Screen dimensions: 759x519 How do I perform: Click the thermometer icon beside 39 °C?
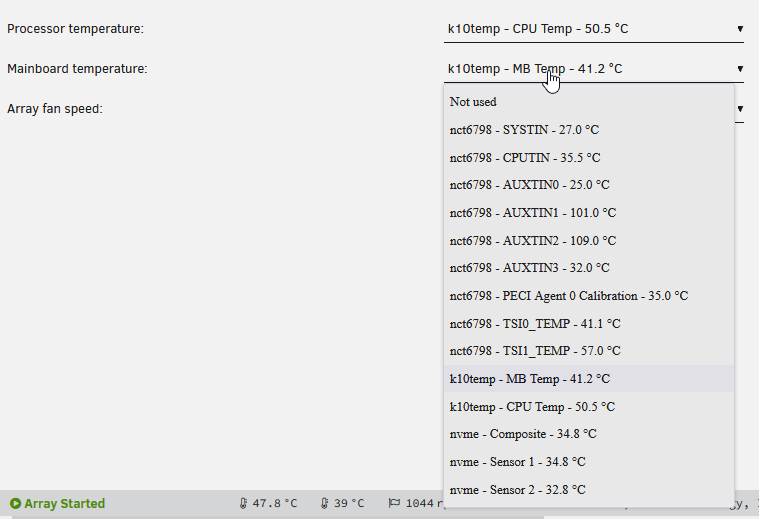[x=324, y=504]
